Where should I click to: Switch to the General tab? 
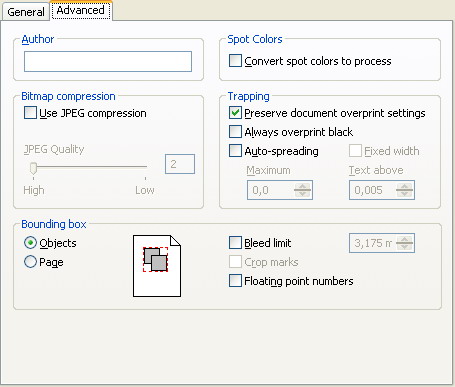[26, 12]
